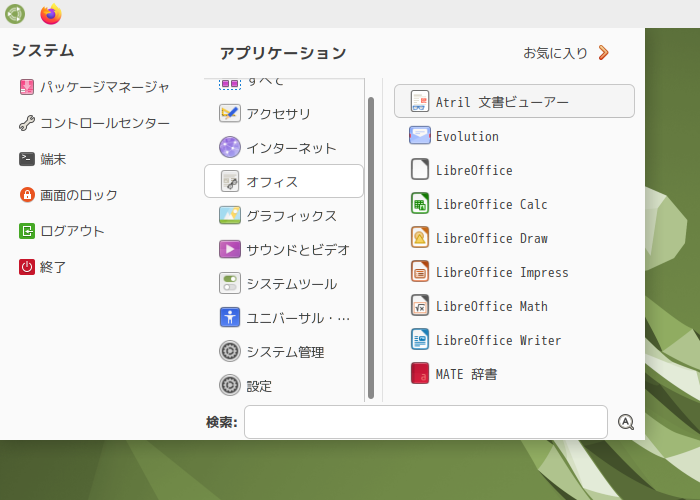Launch 端末 text entry

53,159
